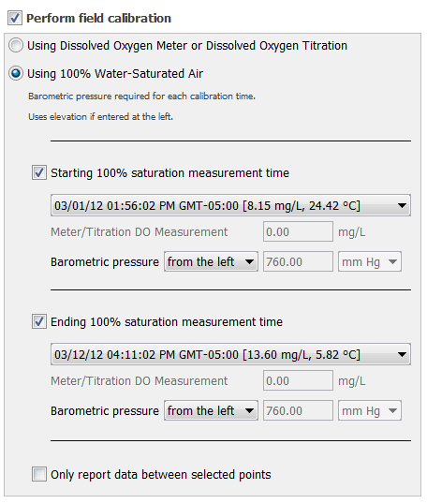Click starting barometric pressure 760.00 field
Screen dimensions: 427x504
point(298,261)
